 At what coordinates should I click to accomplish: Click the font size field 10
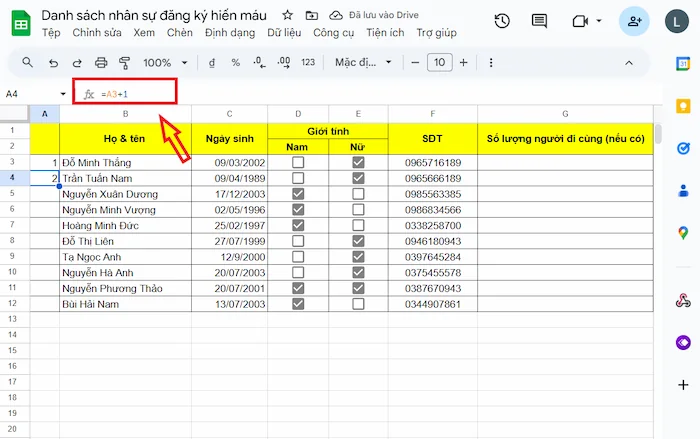(439, 63)
